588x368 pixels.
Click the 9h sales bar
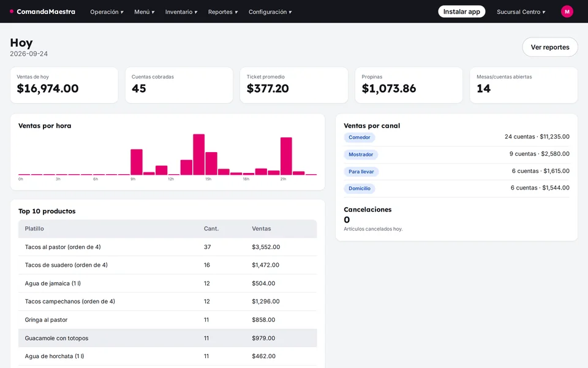pyautogui.click(x=137, y=162)
